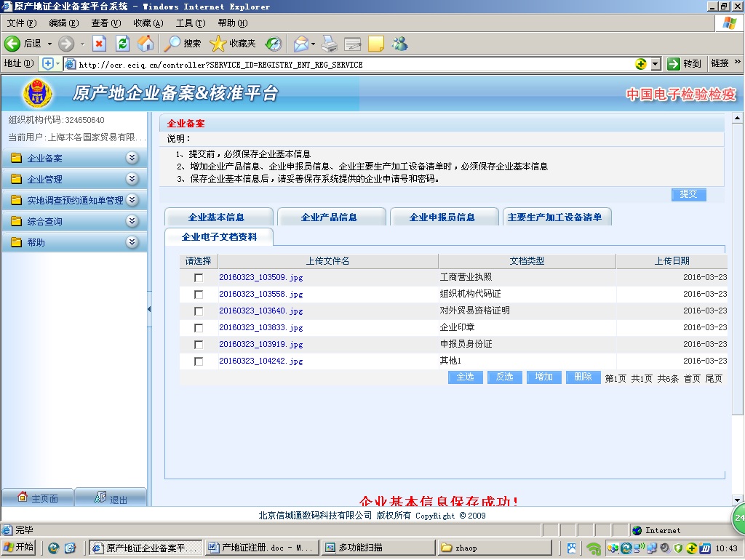Switch to the 企业产品信息 tab
Viewport: 745px width, 560px height.
pyautogui.click(x=329, y=217)
